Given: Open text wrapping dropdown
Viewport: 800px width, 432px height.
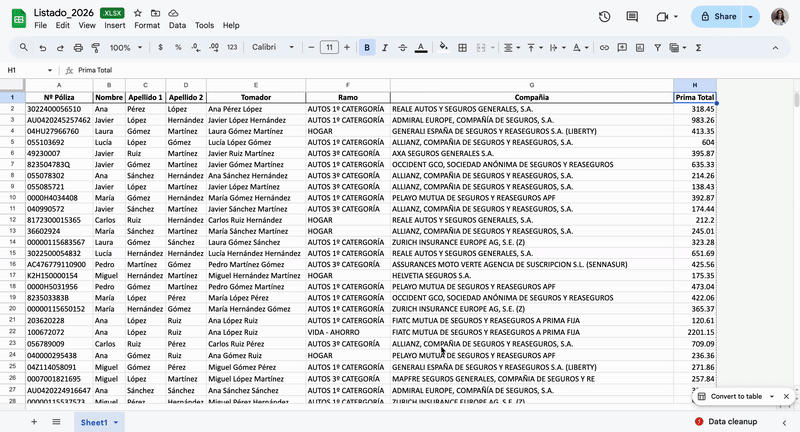Looking at the screenshot, I should (x=557, y=47).
